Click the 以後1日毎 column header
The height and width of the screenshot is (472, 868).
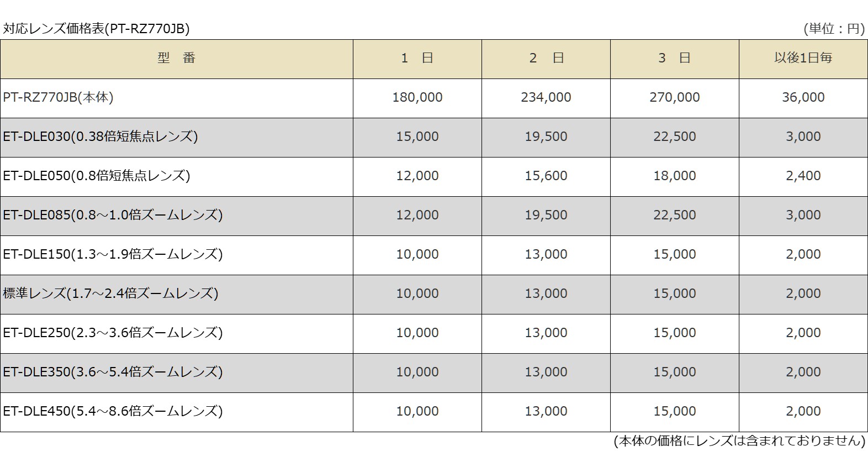(803, 59)
